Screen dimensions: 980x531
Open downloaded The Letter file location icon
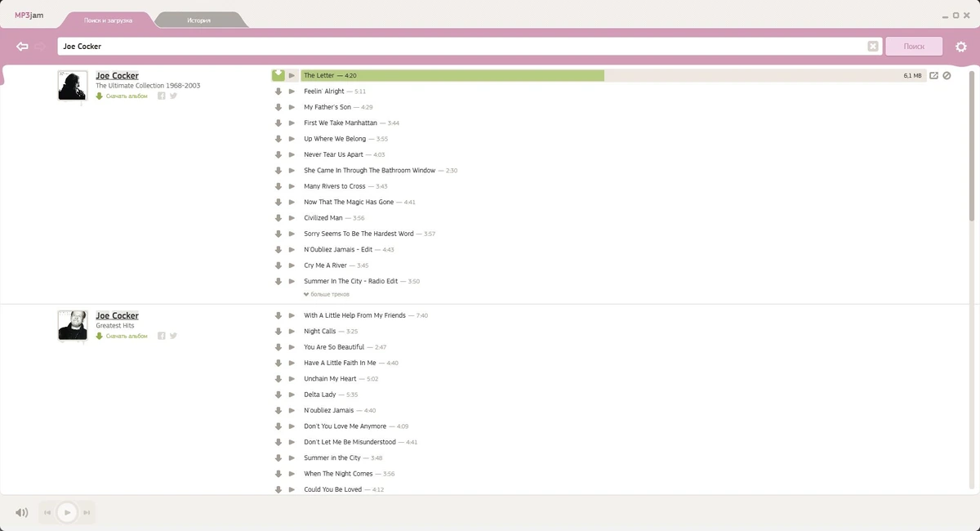tap(934, 76)
